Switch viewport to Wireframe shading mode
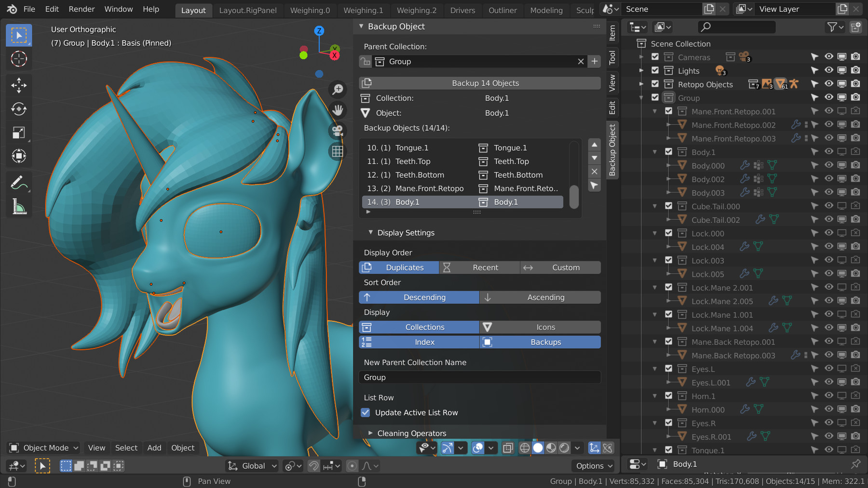This screenshot has height=488, width=868. point(525,448)
